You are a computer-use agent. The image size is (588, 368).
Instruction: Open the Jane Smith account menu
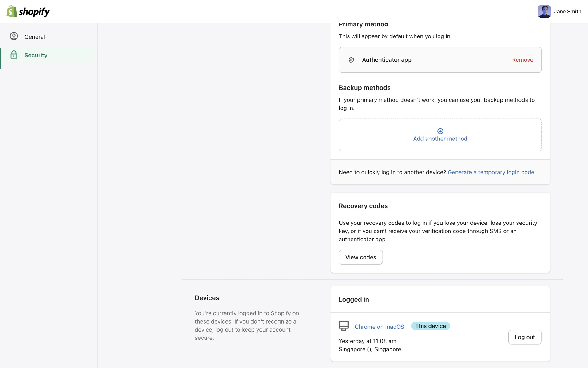[x=567, y=11]
